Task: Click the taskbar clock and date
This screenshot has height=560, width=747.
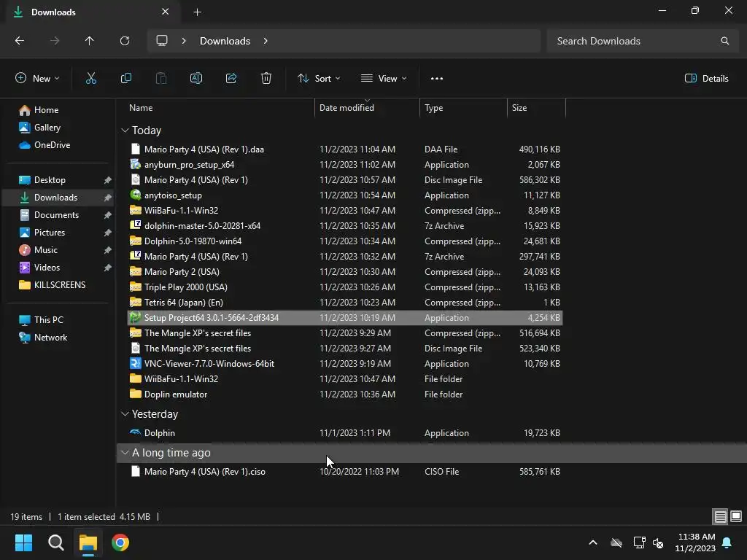Action: [x=695, y=542]
